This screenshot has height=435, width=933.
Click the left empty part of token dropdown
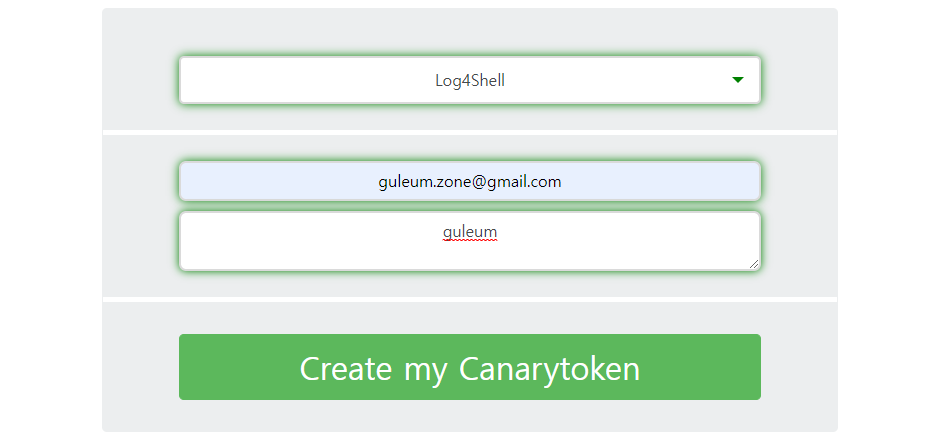tap(303, 80)
